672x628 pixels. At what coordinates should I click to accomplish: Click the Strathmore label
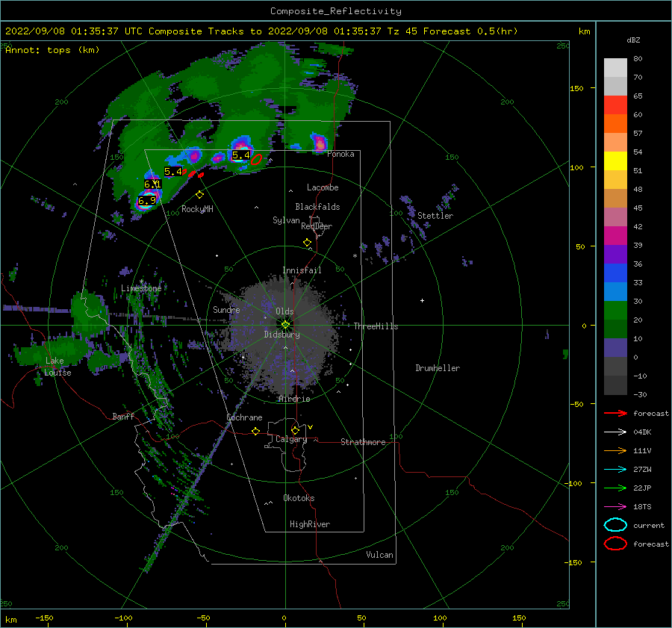pyautogui.click(x=363, y=442)
